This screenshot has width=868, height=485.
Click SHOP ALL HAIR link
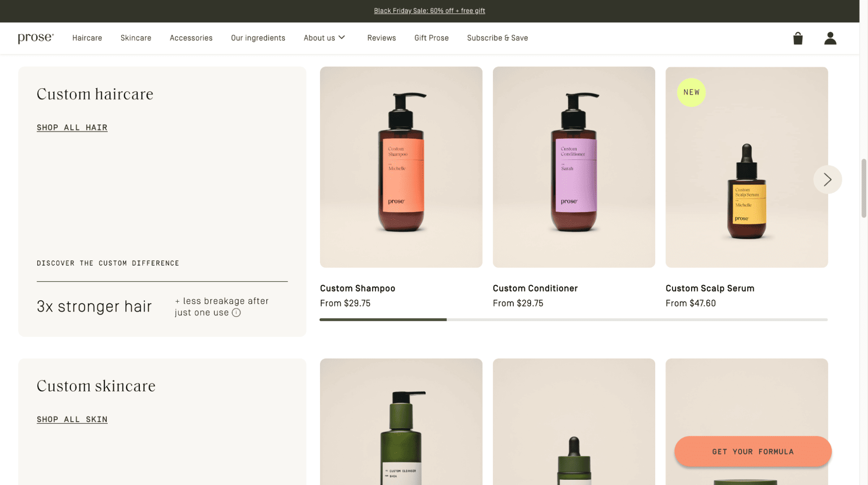click(x=72, y=128)
